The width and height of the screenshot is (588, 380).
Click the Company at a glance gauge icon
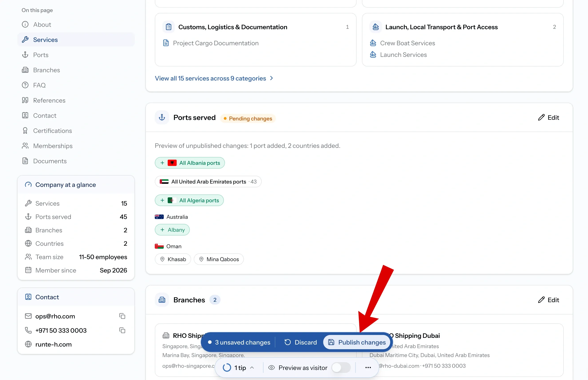(28, 185)
